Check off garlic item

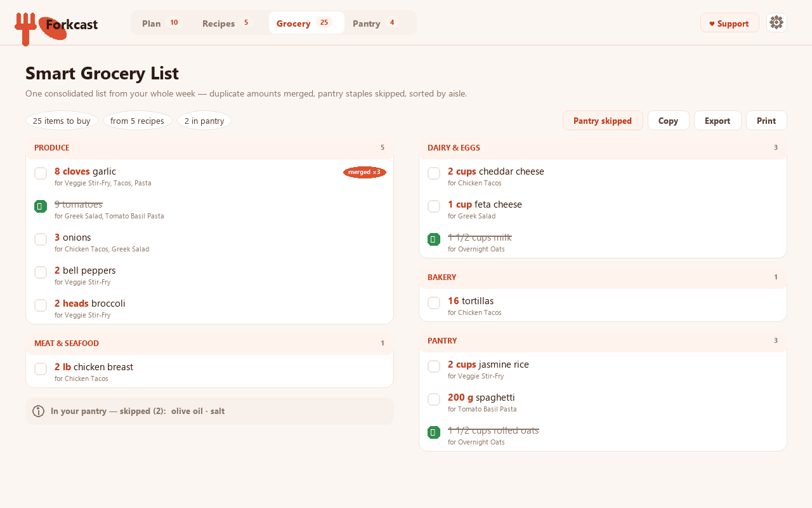(x=41, y=173)
